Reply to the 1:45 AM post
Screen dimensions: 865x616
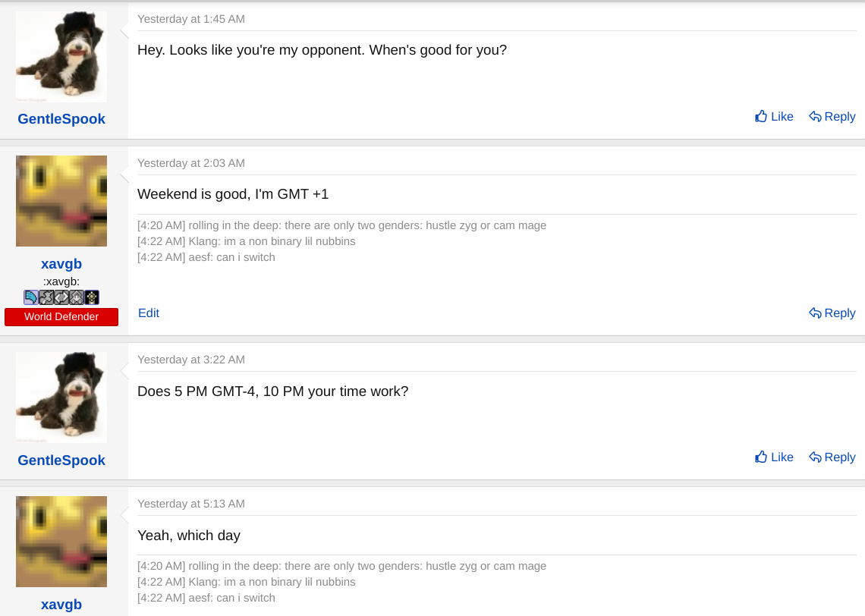[x=832, y=117]
